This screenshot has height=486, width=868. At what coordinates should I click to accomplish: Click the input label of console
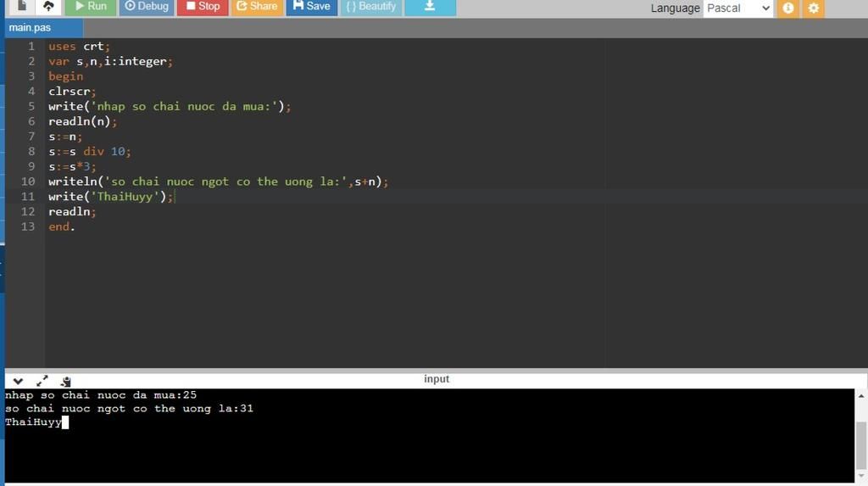click(x=437, y=379)
